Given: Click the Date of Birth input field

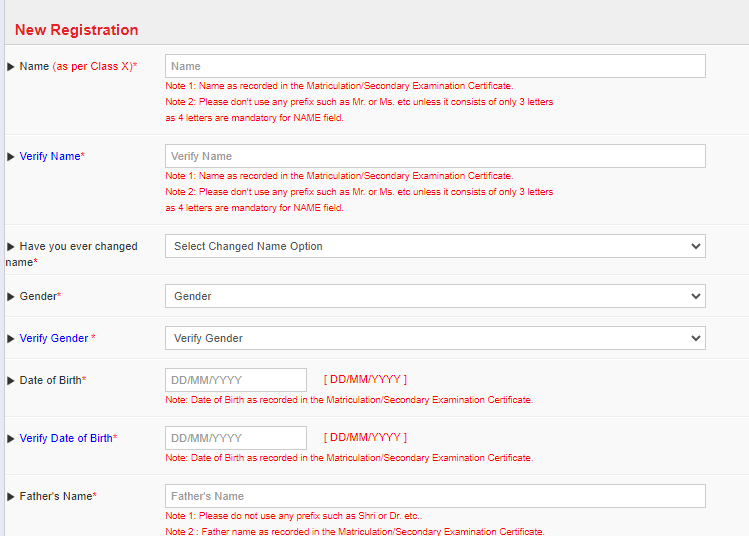Looking at the screenshot, I should (236, 380).
